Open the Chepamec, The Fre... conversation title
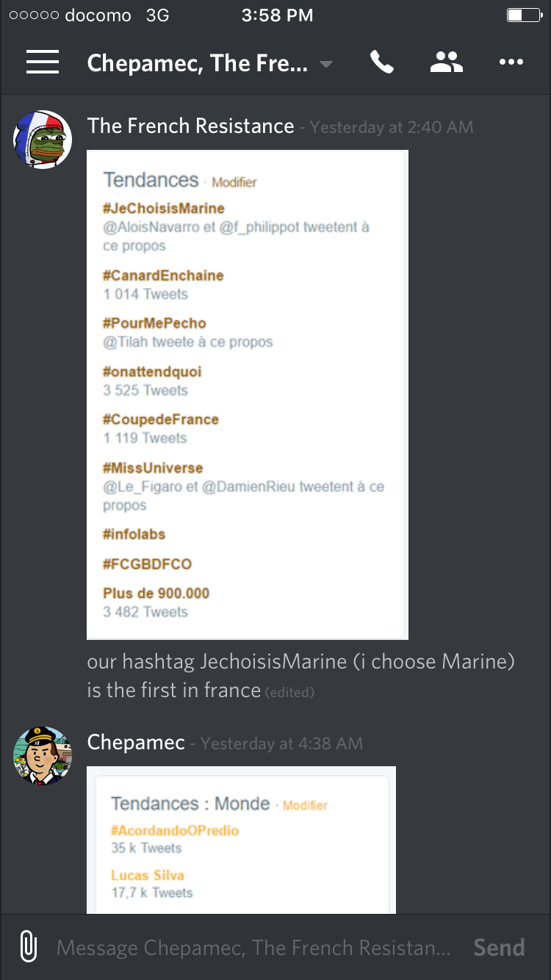551x980 pixels. coord(198,63)
